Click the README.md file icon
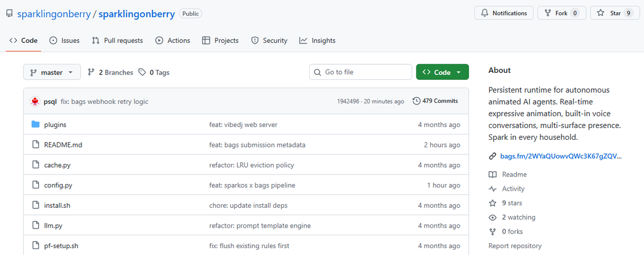644x255 pixels. pyautogui.click(x=35, y=145)
